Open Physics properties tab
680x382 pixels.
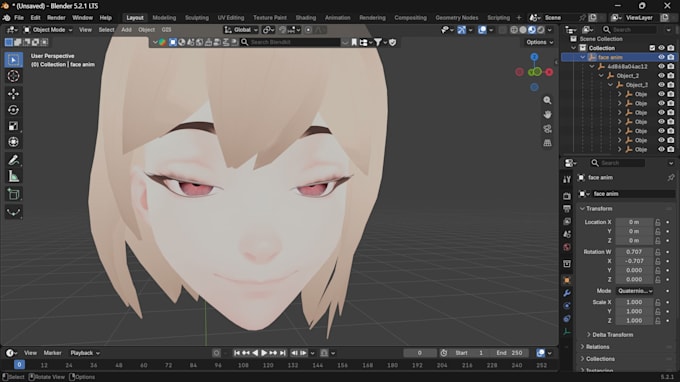pyautogui.click(x=567, y=306)
